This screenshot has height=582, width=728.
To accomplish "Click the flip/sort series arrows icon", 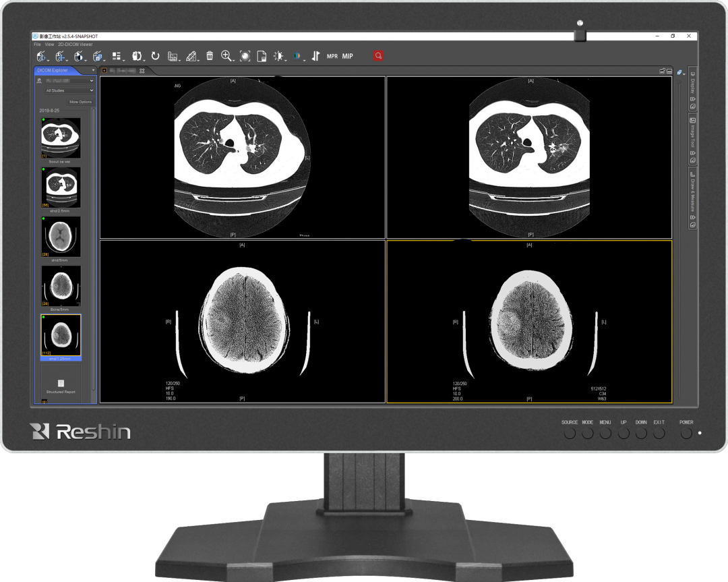I will point(315,56).
